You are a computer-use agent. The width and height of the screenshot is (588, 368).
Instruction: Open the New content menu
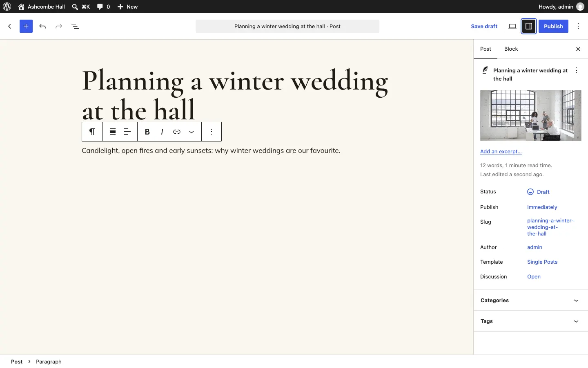tap(127, 7)
